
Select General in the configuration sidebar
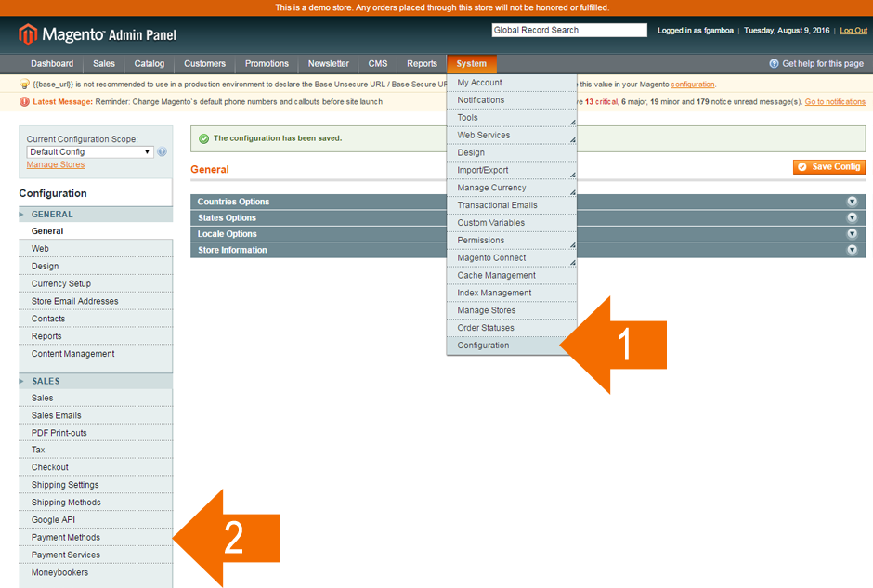(x=96, y=231)
